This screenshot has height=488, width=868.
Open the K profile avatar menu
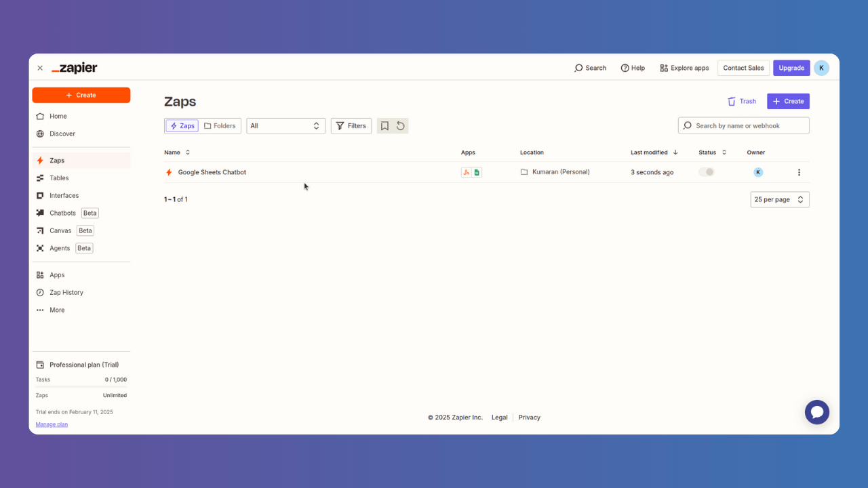click(821, 68)
